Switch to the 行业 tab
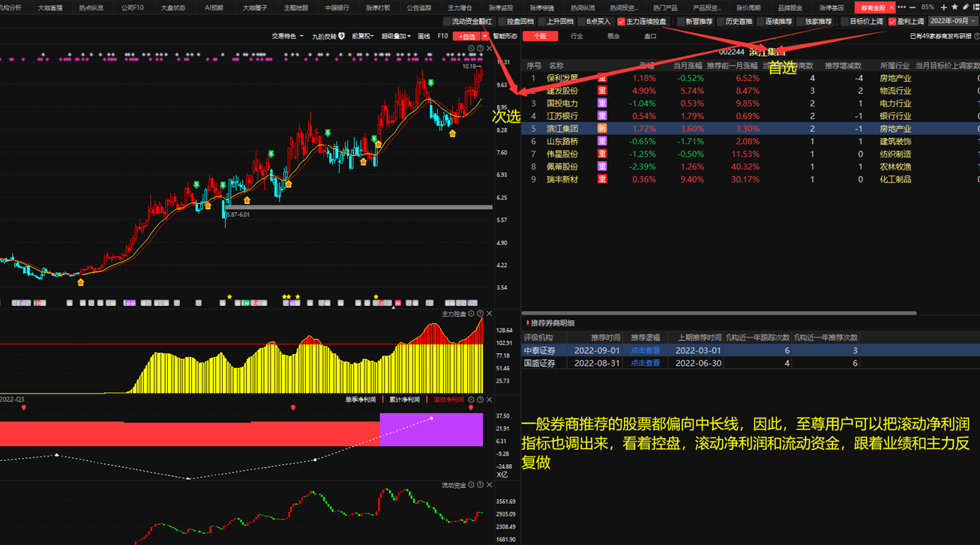 (577, 36)
